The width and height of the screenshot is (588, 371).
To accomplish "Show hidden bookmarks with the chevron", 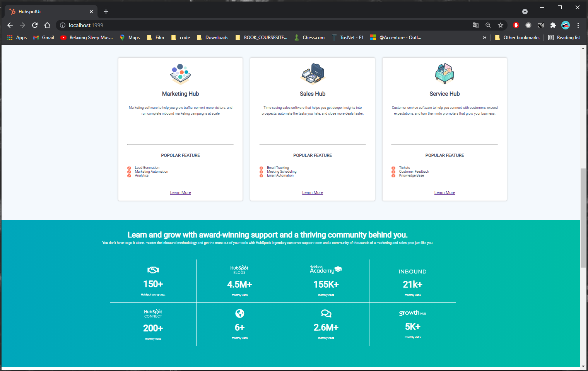I will click(x=485, y=38).
